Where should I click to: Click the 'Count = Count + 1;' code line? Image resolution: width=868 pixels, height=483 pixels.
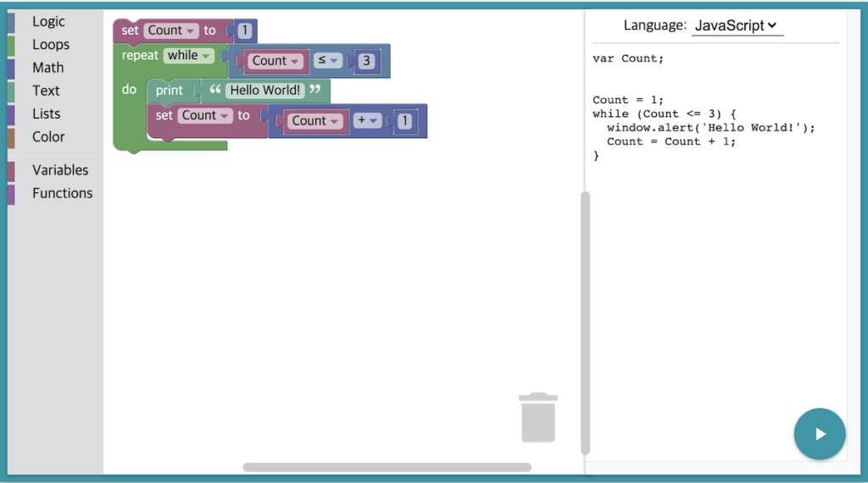click(x=671, y=142)
